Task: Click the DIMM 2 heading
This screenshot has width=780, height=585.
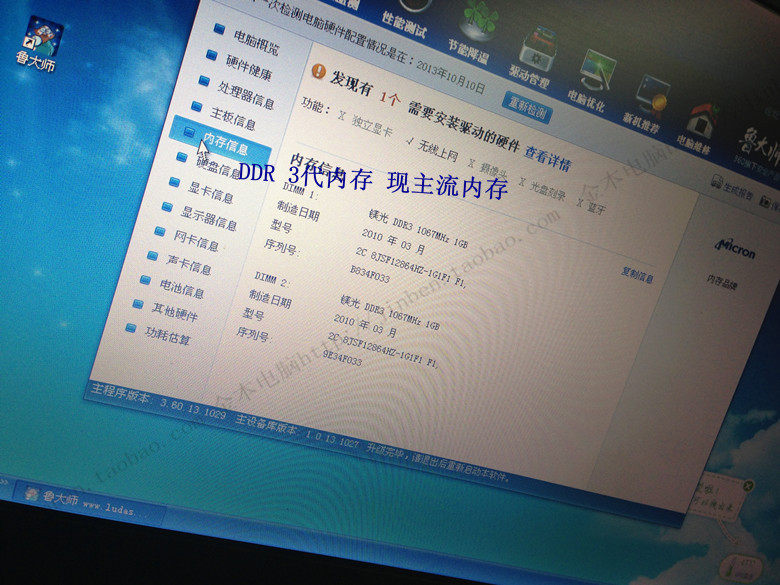Action: pyautogui.click(x=271, y=280)
